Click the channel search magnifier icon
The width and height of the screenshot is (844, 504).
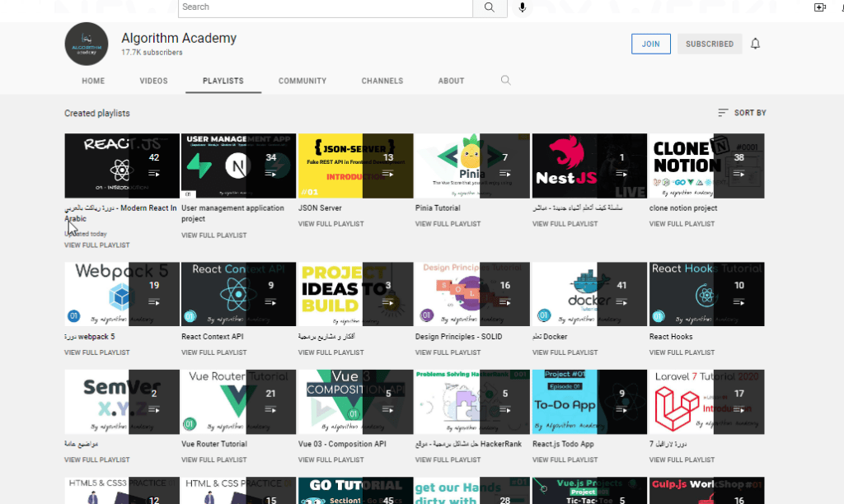point(506,81)
